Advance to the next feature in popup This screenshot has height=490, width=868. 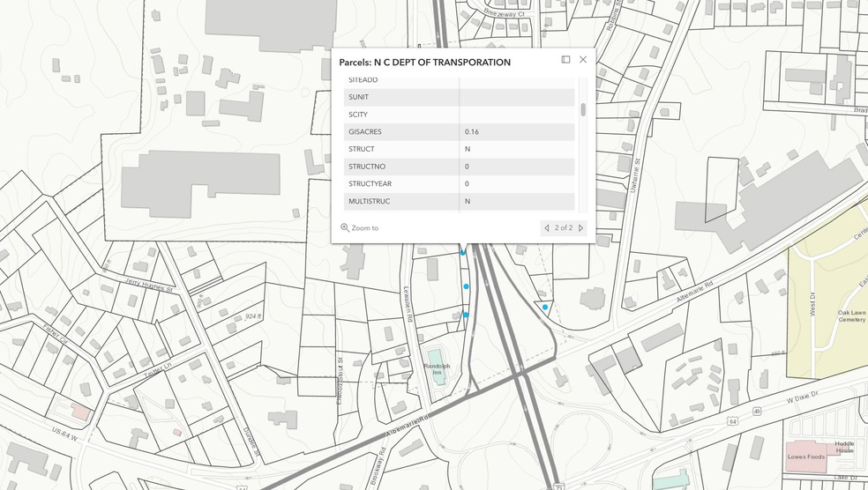580,228
